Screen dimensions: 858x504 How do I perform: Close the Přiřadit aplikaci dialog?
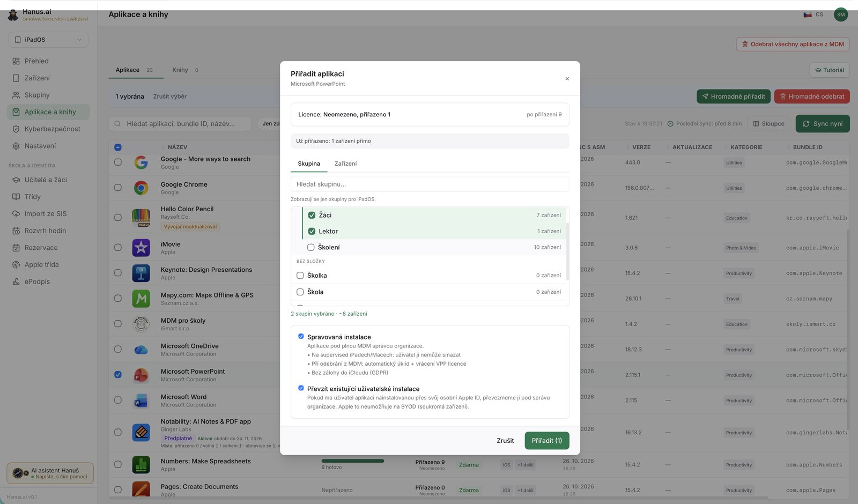(567, 79)
